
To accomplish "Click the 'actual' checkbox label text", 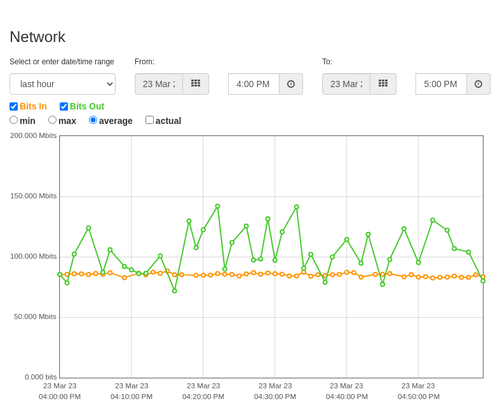I will [x=168, y=121].
